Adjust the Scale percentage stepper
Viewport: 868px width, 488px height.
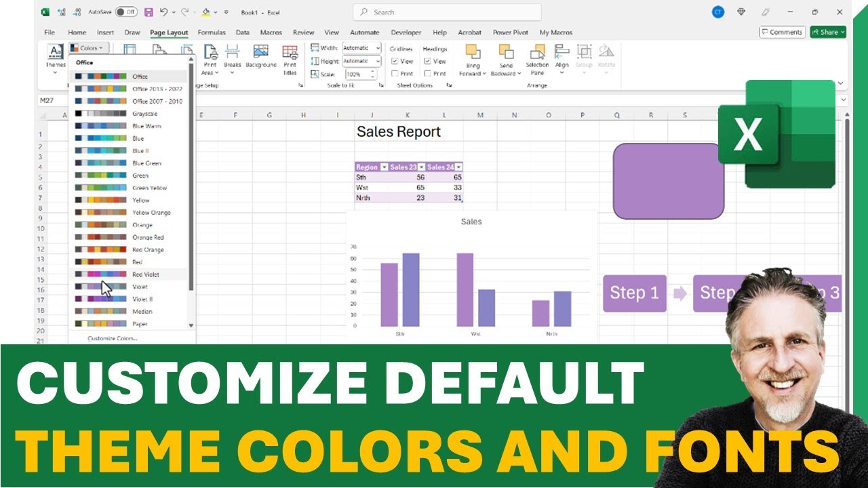[374, 74]
